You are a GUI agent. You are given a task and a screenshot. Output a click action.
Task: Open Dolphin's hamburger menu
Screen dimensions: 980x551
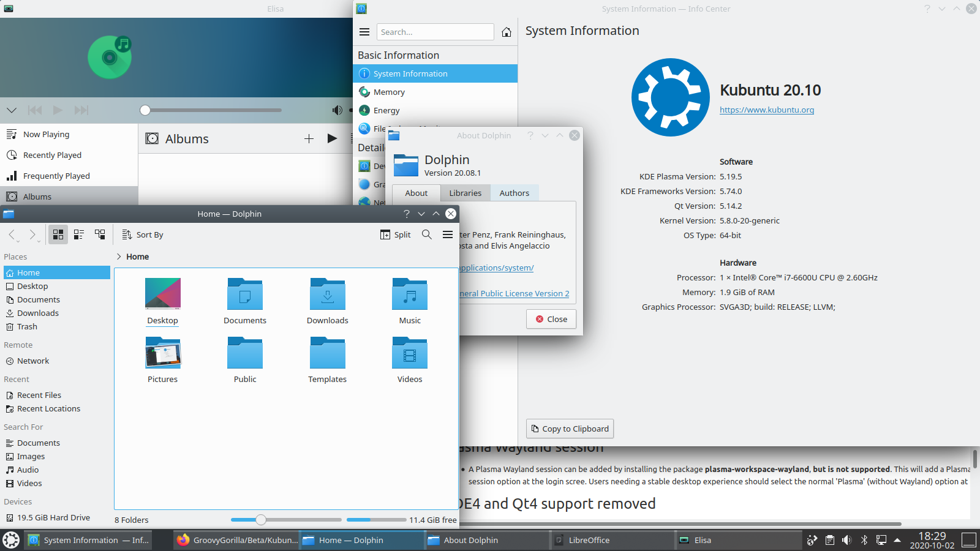[448, 234]
